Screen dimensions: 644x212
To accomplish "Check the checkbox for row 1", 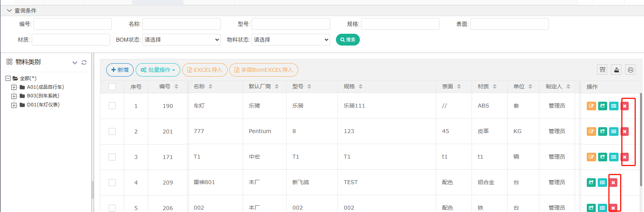I will [x=112, y=106].
